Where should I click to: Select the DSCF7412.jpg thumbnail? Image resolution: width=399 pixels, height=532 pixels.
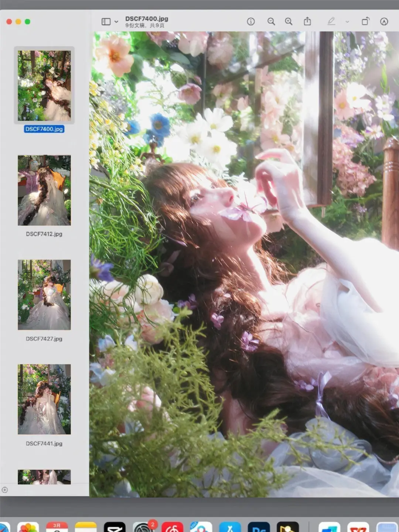[x=44, y=190]
